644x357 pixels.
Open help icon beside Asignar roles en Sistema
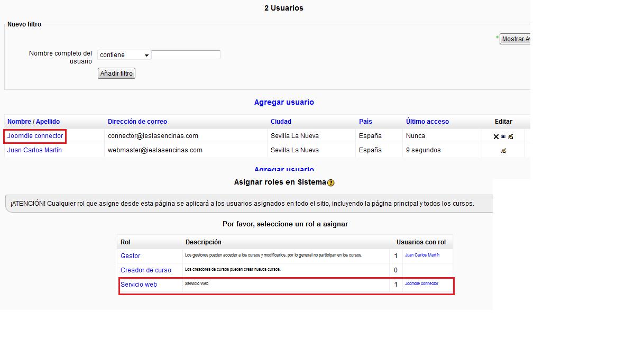(331, 183)
